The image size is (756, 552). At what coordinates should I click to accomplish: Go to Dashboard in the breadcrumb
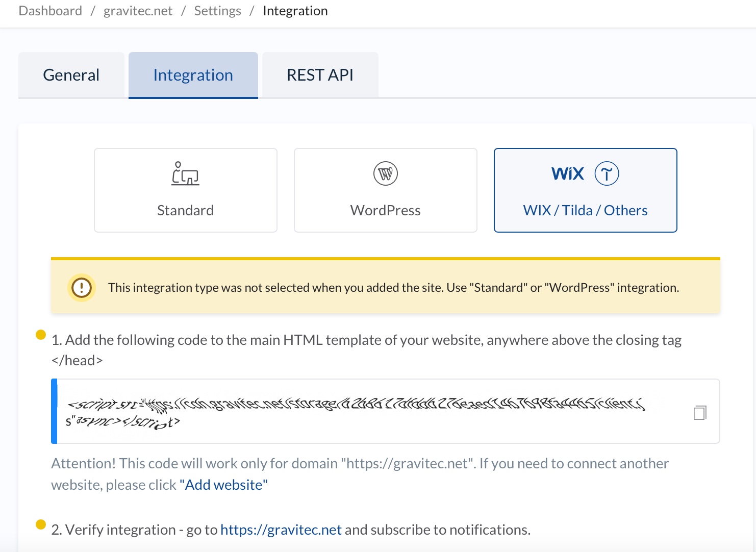[50, 11]
